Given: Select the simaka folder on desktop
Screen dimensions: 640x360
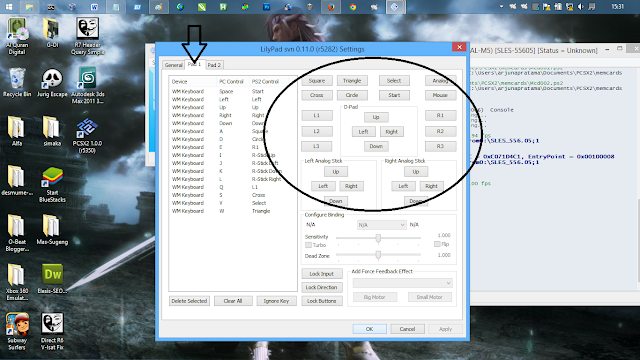Looking at the screenshot, I should 52,131.
